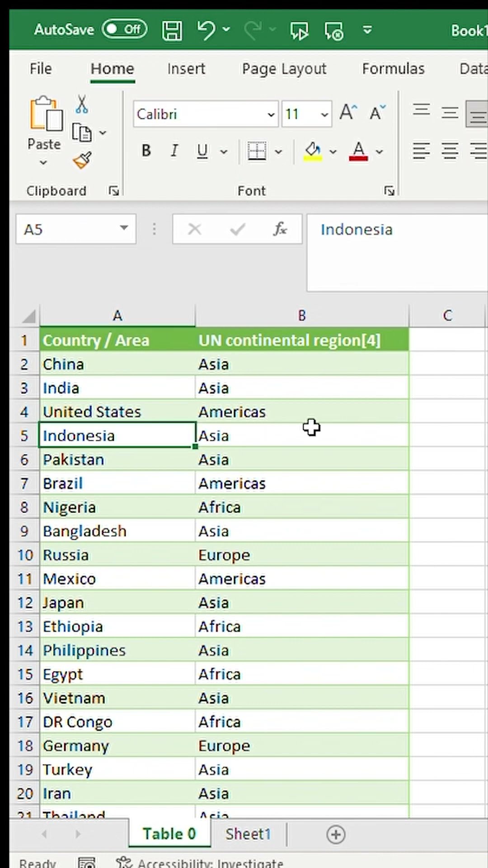Apply the yellow Fill Color bucket

coord(313,151)
